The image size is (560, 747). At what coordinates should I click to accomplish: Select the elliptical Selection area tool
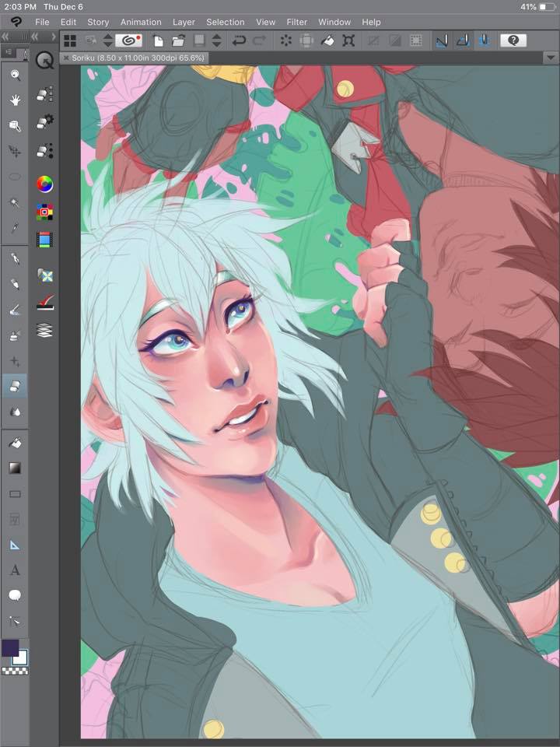click(15, 177)
